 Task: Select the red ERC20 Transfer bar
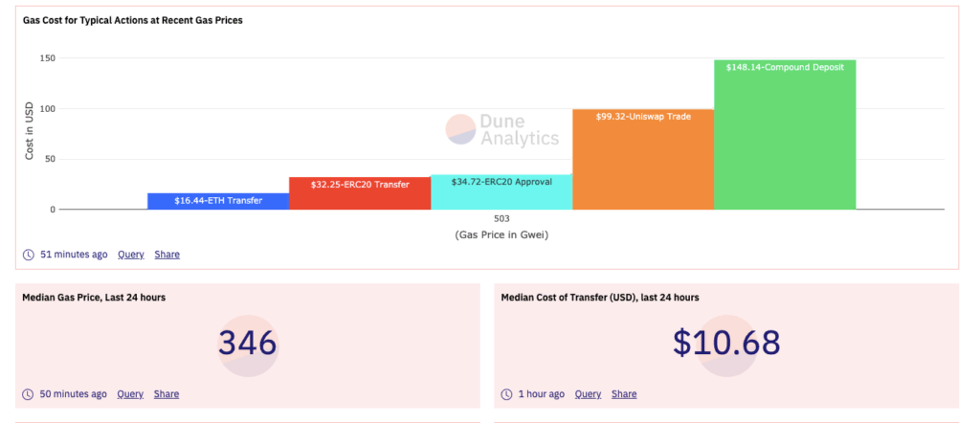click(360, 192)
